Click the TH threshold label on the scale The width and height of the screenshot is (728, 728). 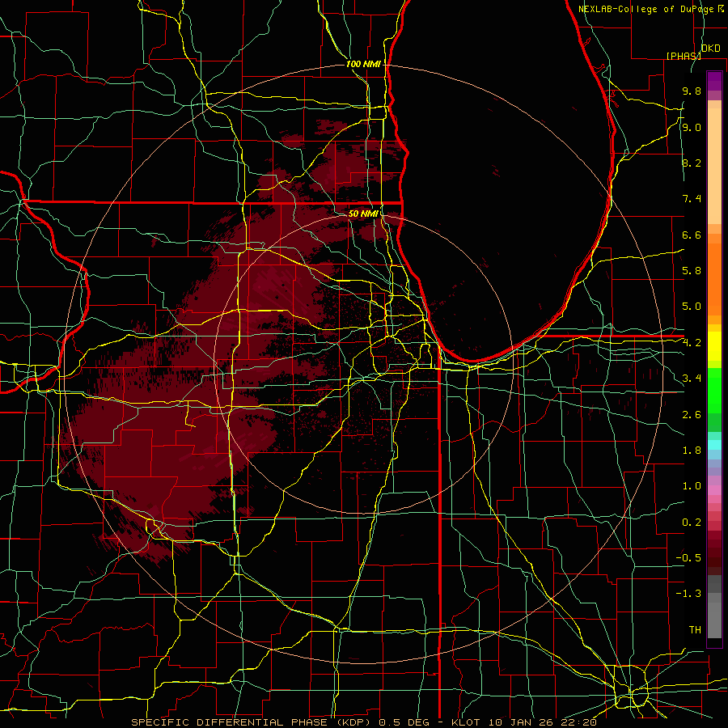coord(695,630)
